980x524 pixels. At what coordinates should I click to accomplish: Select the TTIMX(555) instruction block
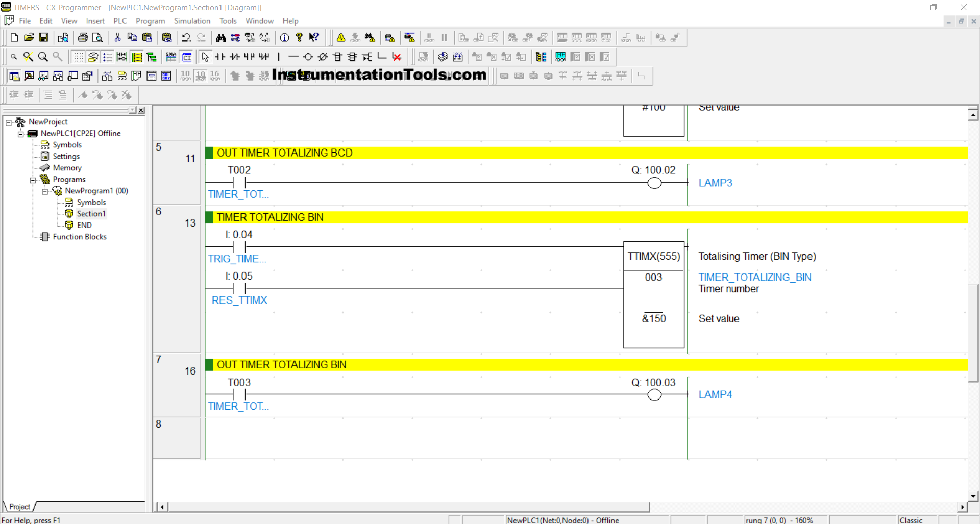654,295
